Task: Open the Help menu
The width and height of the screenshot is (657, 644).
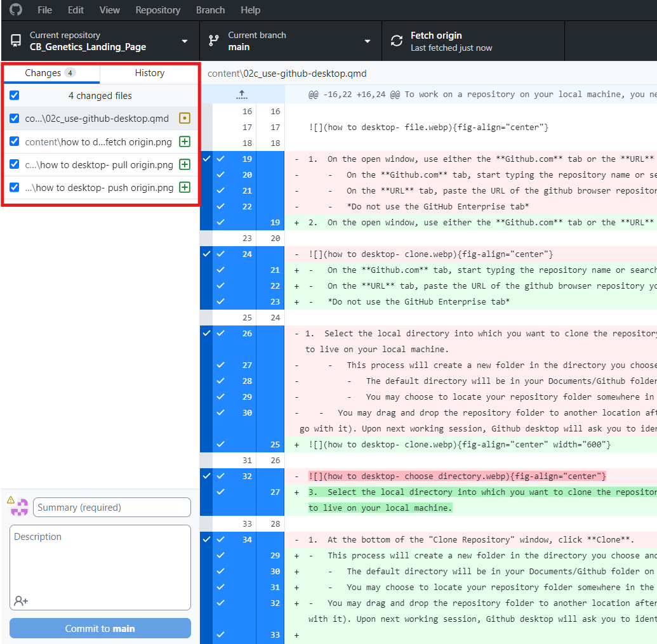Action: pos(251,10)
